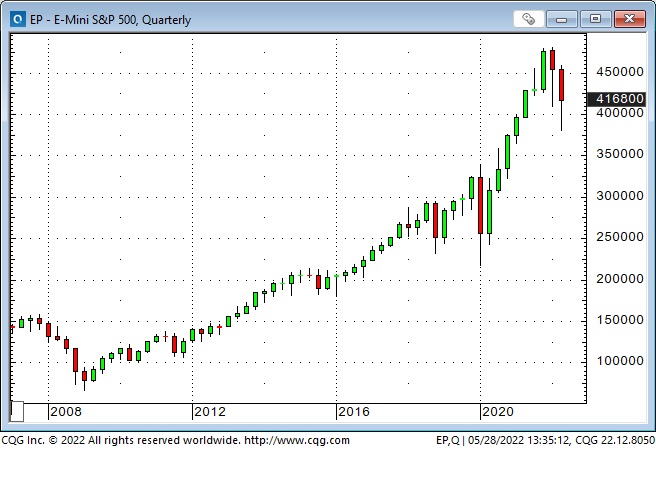
Task: Click the 'EP,Q' status text
Action: 448,440
